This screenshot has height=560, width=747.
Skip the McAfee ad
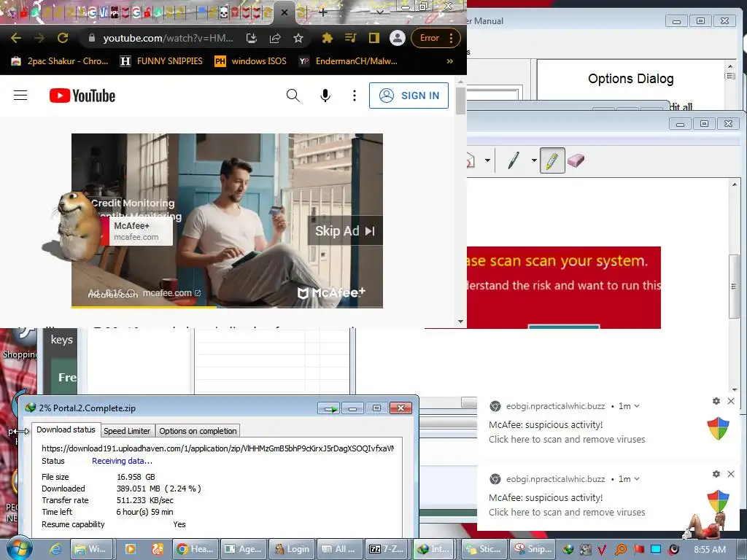coord(345,231)
